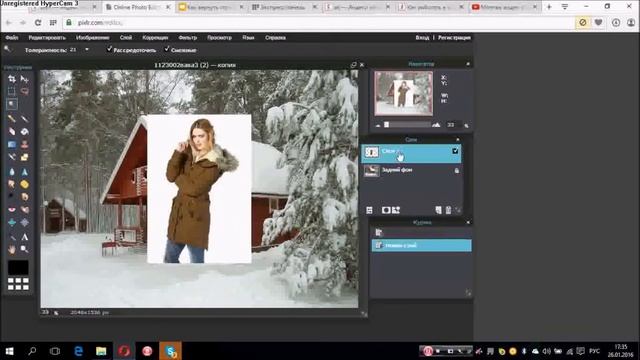The height and width of the screenshot is (360, 640).
Task: Click the browser address bar pixlr.com
Action: click(318, 23)
